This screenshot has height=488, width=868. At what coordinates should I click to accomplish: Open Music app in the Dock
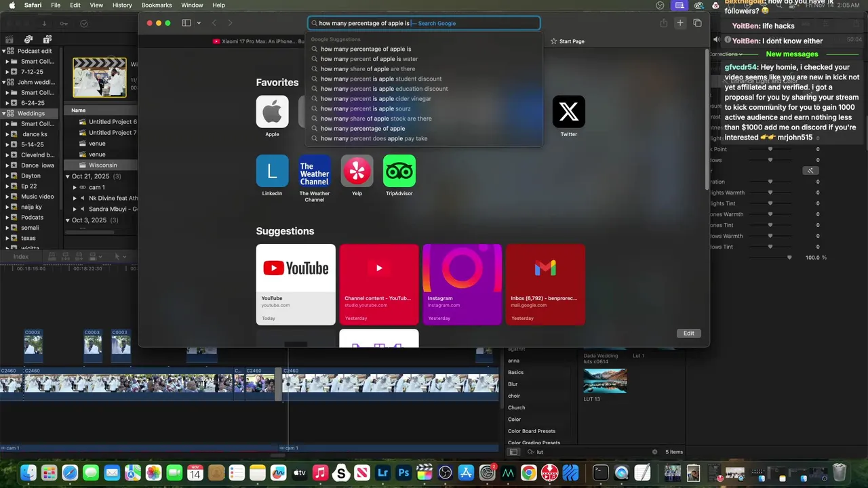coord(321,472)
